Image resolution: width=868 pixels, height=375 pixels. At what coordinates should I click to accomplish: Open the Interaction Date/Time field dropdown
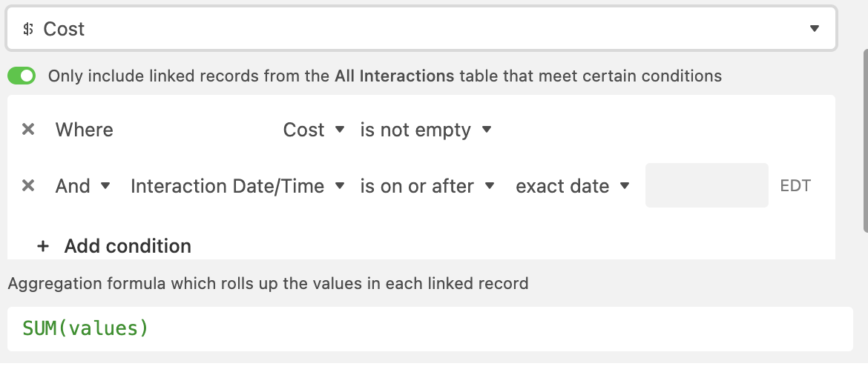(x=238, y=186)
